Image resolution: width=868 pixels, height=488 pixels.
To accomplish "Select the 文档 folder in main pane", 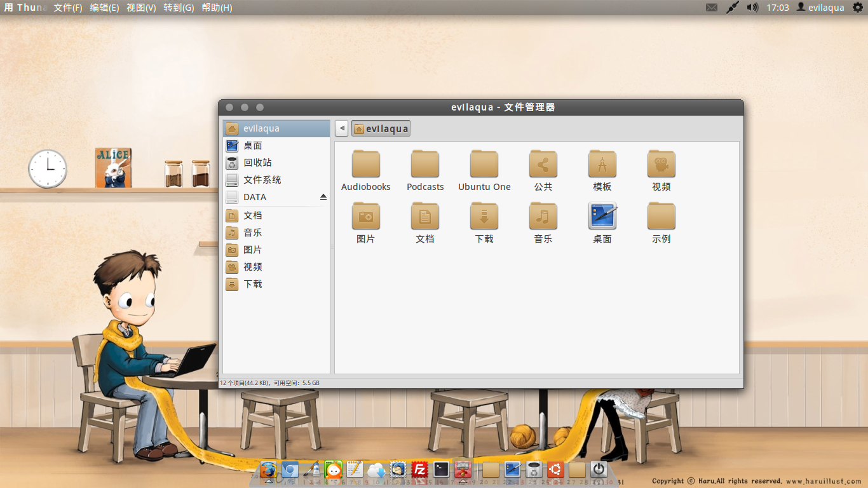I will pos(425,222).
